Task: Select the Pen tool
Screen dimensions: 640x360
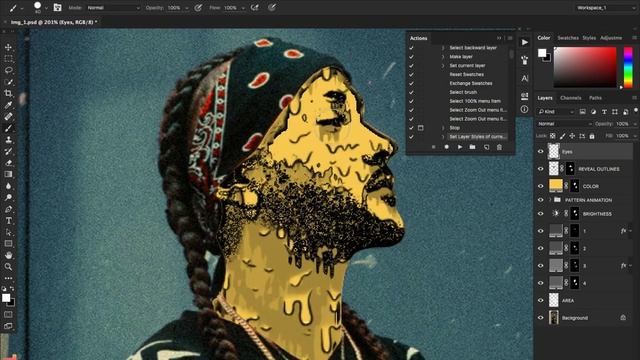Action: coord(8,209)
